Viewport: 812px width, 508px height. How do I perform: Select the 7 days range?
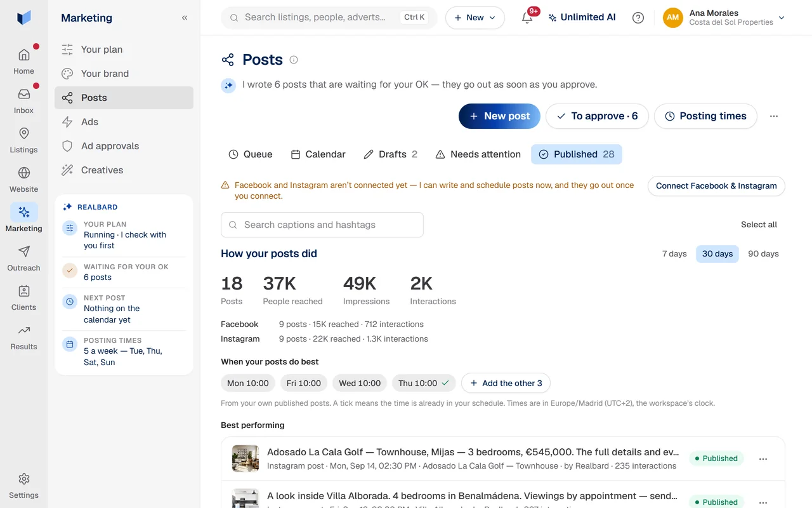click(674, 254)
